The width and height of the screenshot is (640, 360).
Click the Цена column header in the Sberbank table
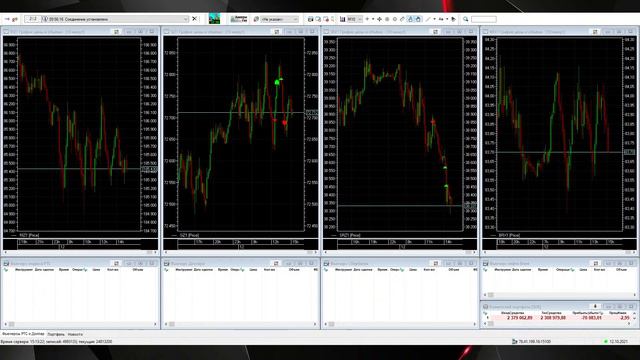413,270
